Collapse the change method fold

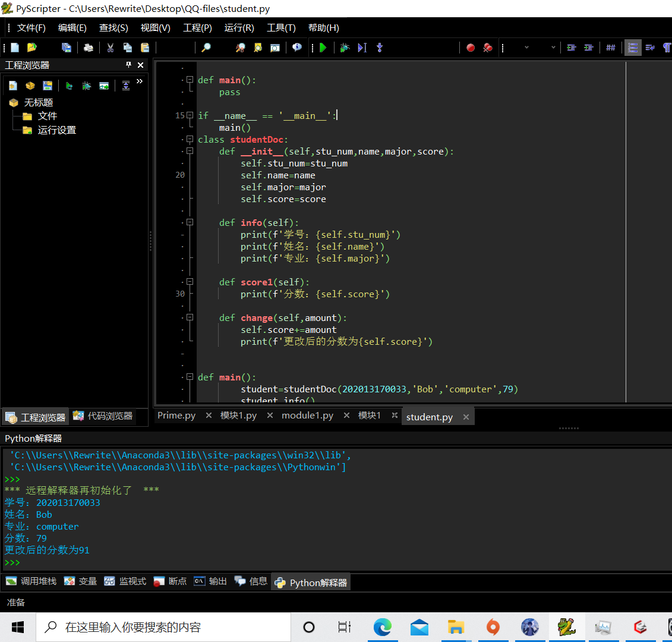pyautogui.click(x=190, y=317)
